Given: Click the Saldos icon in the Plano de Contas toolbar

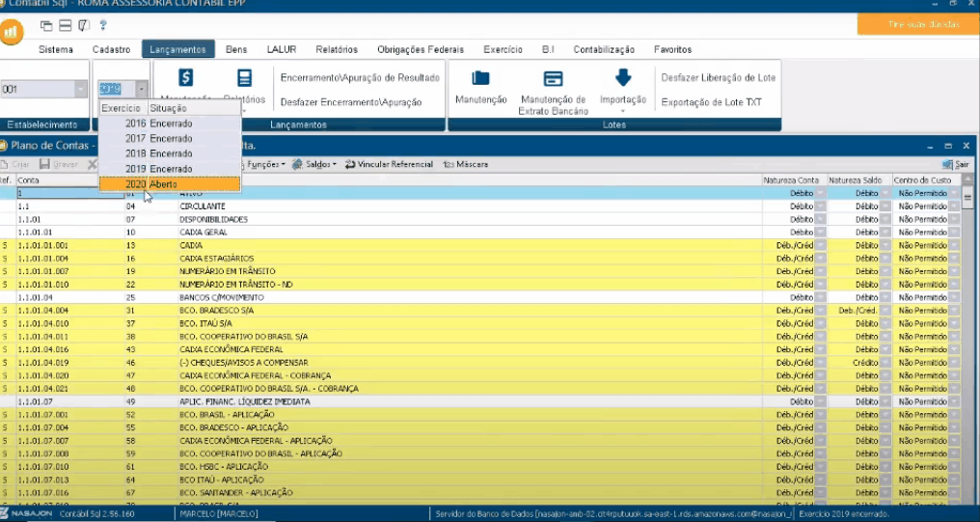Looking at the screenshot, I should (x=297, y=164).
